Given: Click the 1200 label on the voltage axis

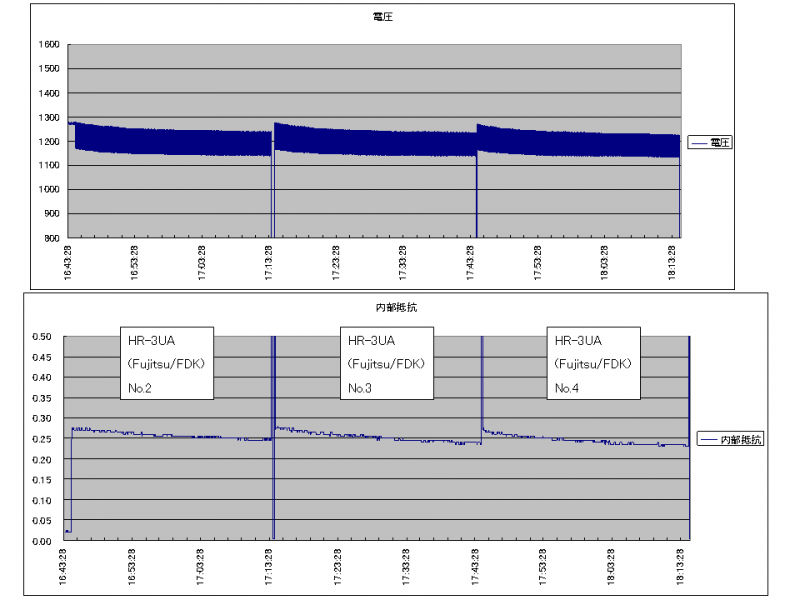Looking at the screenshot, I should point(47,142).
